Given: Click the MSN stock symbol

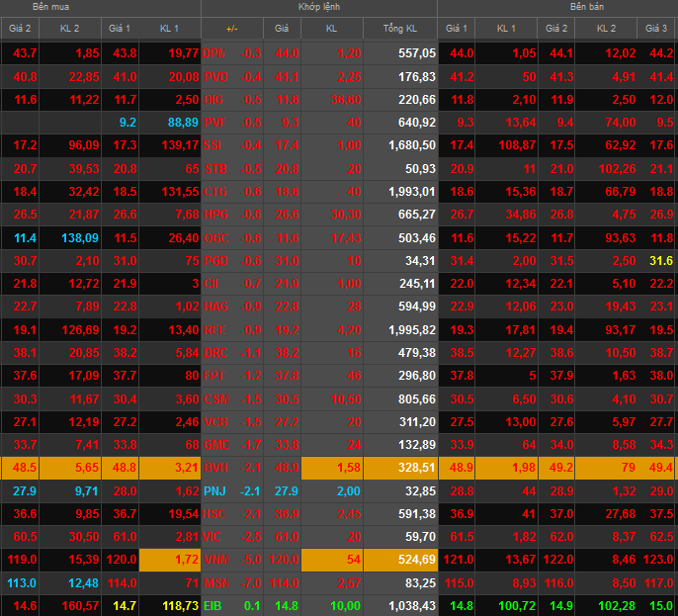Looking at the screenshot, I should pos(215,582).
